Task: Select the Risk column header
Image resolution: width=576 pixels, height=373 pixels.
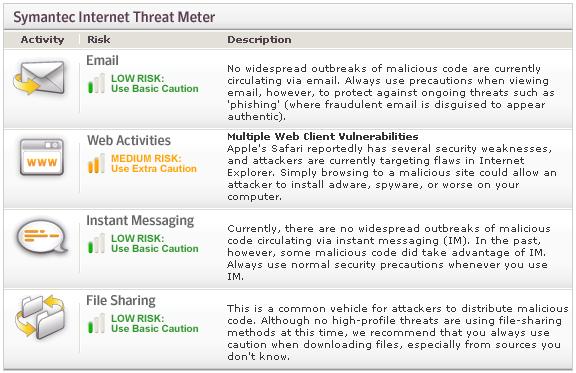Action: [x=98, y=40]
